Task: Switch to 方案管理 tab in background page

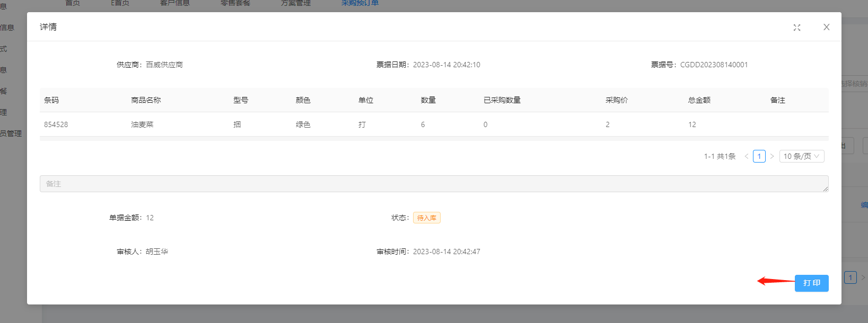Action: [296, 3]
